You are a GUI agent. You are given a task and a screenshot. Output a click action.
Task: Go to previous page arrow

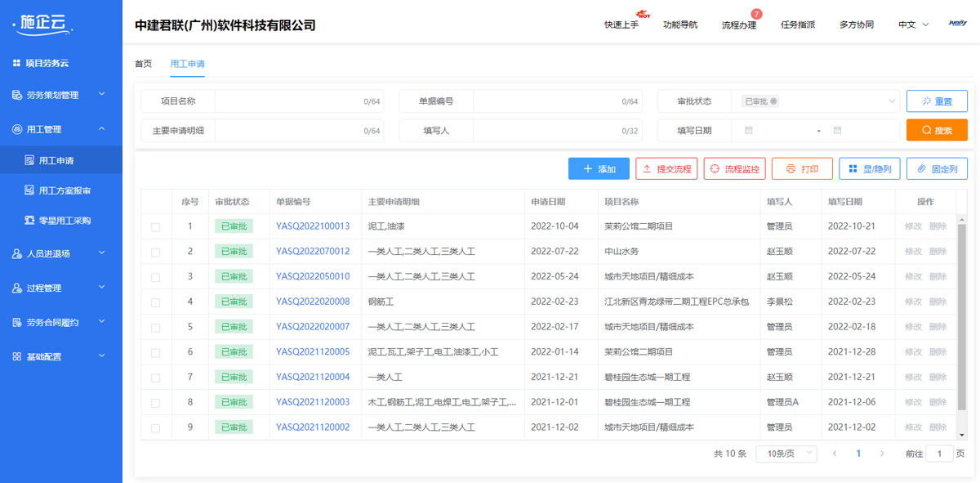(835, 454)
